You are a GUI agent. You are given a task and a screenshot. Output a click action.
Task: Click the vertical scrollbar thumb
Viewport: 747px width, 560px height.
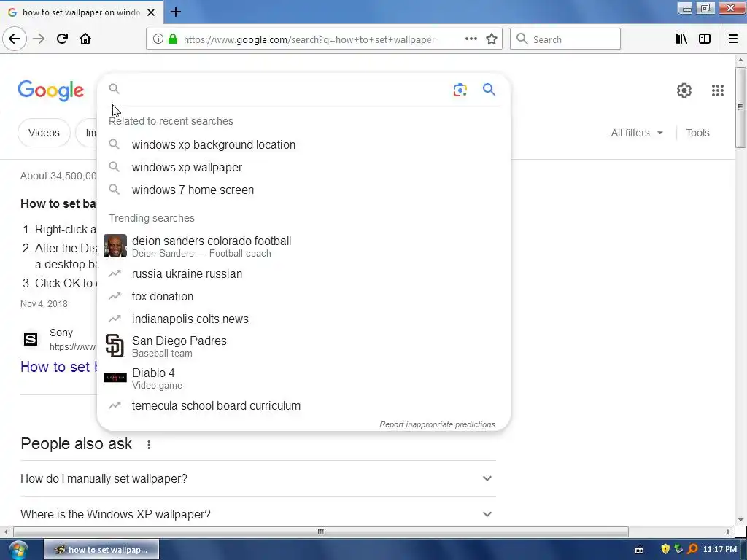740,107
